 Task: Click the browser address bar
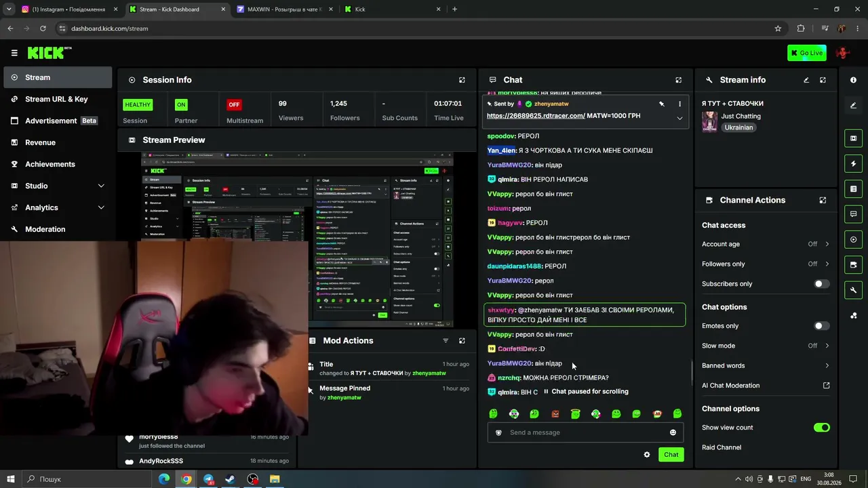pos(414,28)
